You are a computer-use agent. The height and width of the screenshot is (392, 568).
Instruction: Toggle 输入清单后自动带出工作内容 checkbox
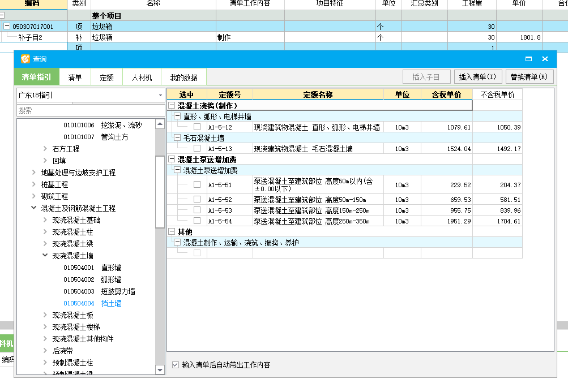[176, 365]
